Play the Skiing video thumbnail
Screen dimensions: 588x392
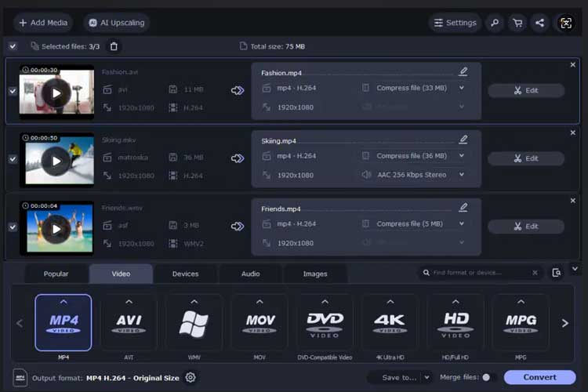tap(56, 161)
